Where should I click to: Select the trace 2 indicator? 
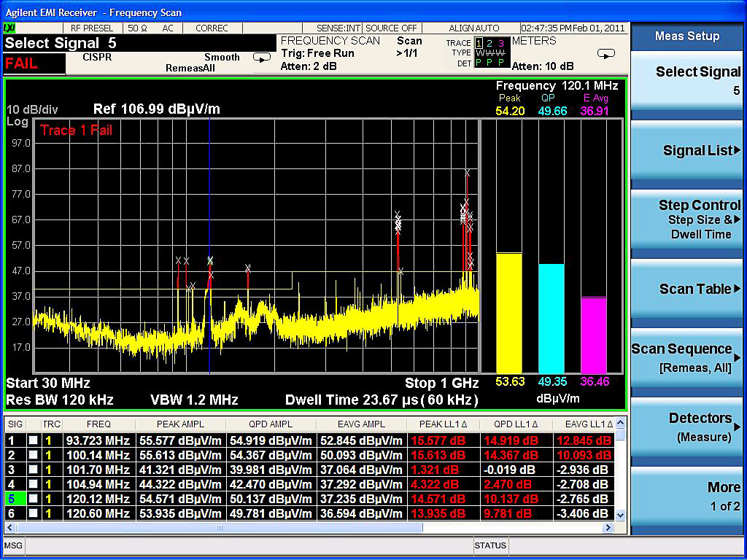(x=490, y=43)
